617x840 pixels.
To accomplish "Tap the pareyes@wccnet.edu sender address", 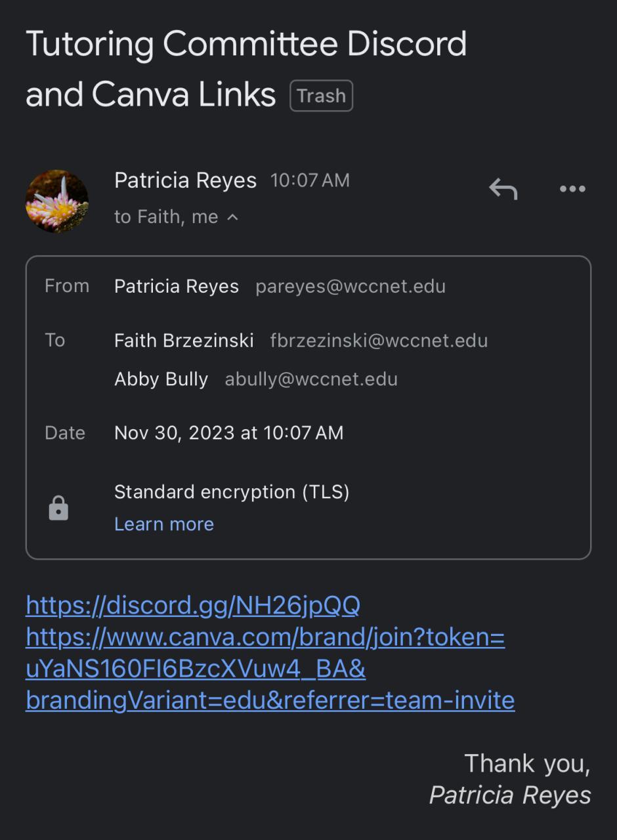I will (x=351, y=287).
